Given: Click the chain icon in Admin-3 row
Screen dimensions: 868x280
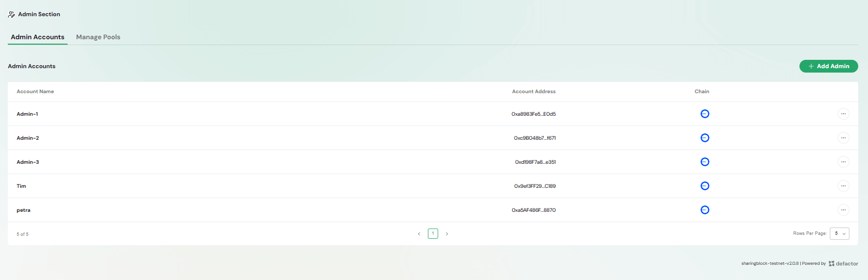Looking at the screenshot, I should click(704, 162).
